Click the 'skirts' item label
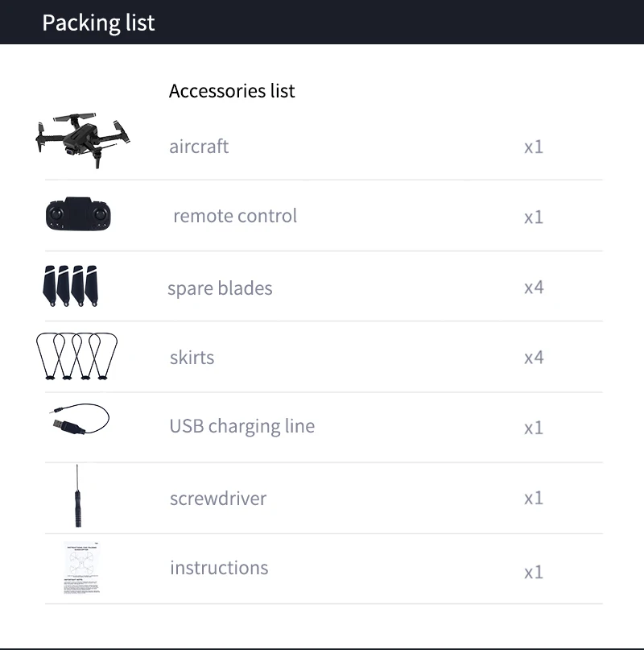644x650 pixels. [192, 358]
